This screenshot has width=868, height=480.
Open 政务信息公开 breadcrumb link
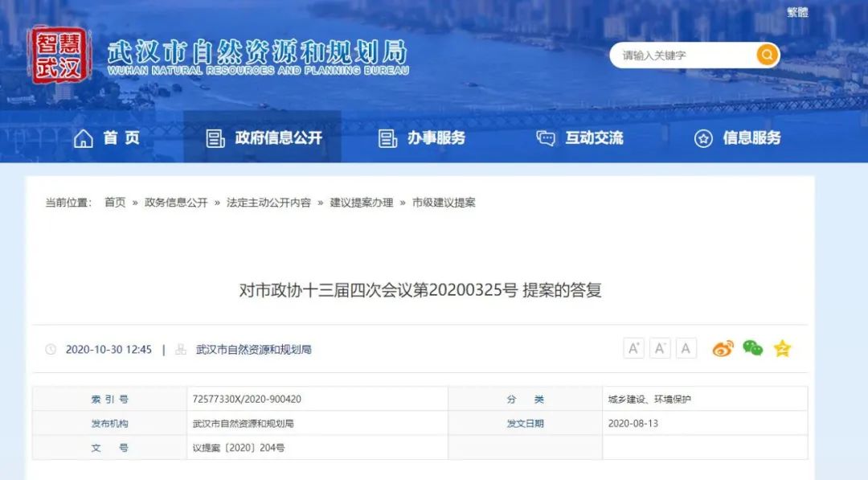tap(176, 203)
